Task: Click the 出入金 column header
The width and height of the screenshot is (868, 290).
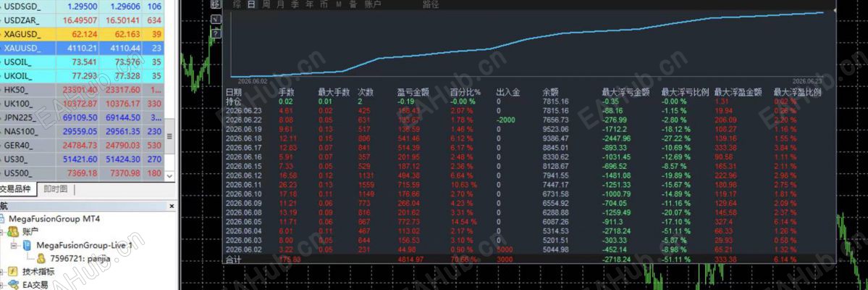Action: pos(508,93)
